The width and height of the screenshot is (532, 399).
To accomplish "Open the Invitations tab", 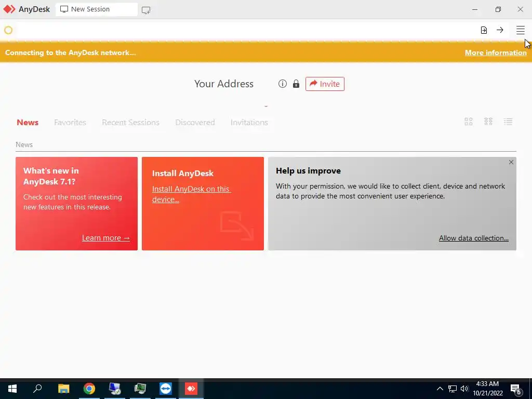I will 249,123.
